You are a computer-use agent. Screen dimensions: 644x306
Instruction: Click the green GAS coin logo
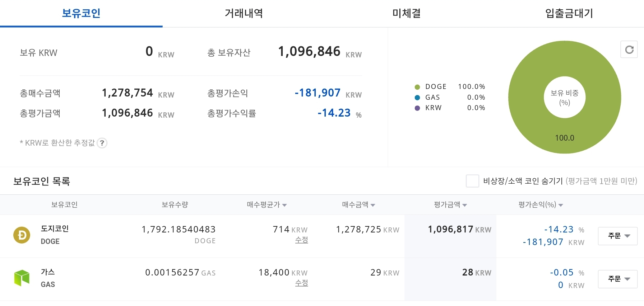tap(22, 278)
